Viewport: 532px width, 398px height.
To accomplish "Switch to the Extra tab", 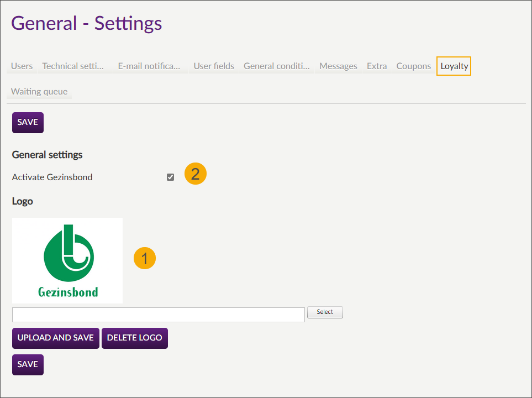I will tap(377, 66).
